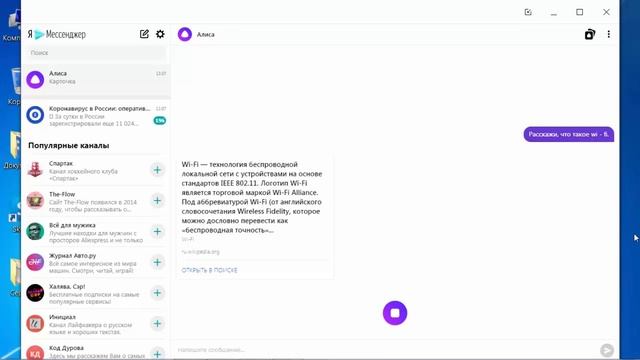Viewport: 640px width, 360px height.
Task: Add Инициал channel with plus
Action: pos(158,324)
